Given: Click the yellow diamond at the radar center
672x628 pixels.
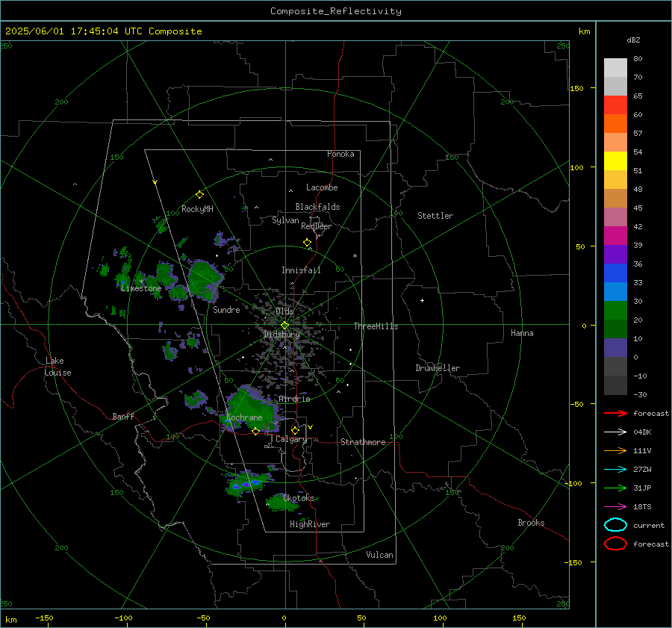Looking at the screenshot, I should point(284,326).
